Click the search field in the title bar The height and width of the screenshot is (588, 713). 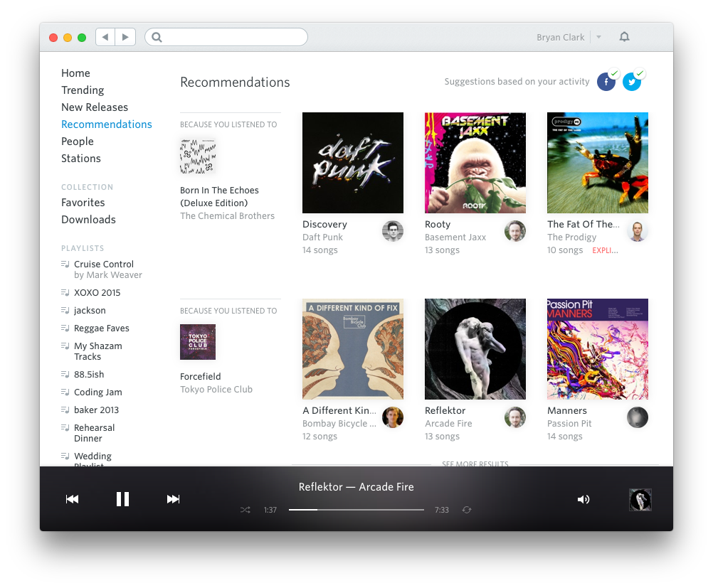point(226,37)
